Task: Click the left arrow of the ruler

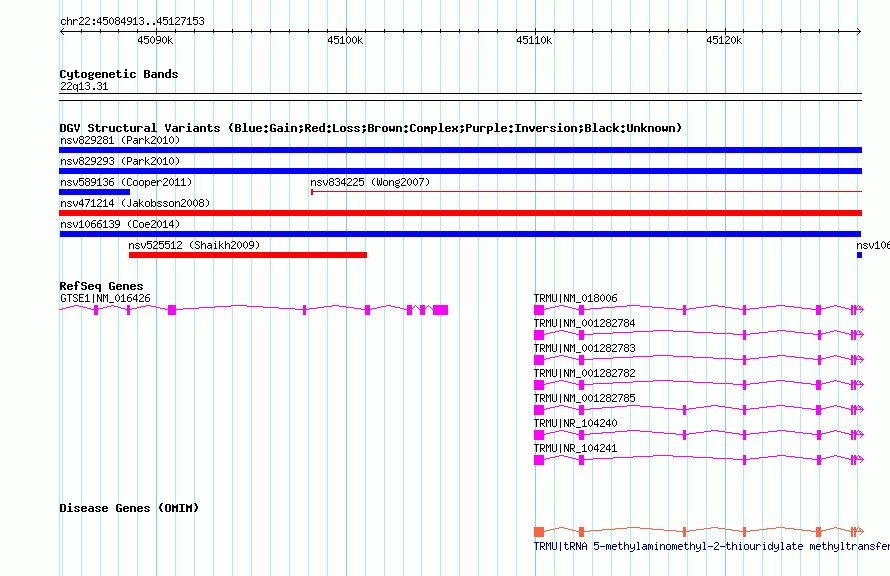Action: (x=62, y=32)
